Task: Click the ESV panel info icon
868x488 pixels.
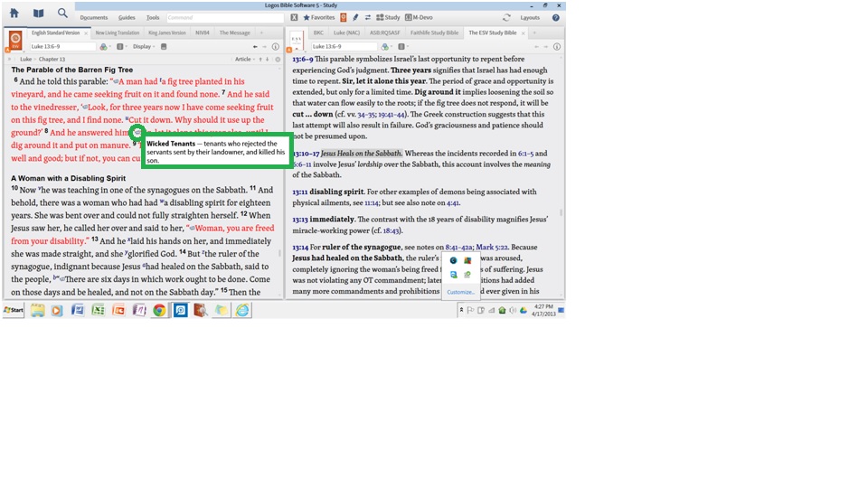Action: (275, 46)
